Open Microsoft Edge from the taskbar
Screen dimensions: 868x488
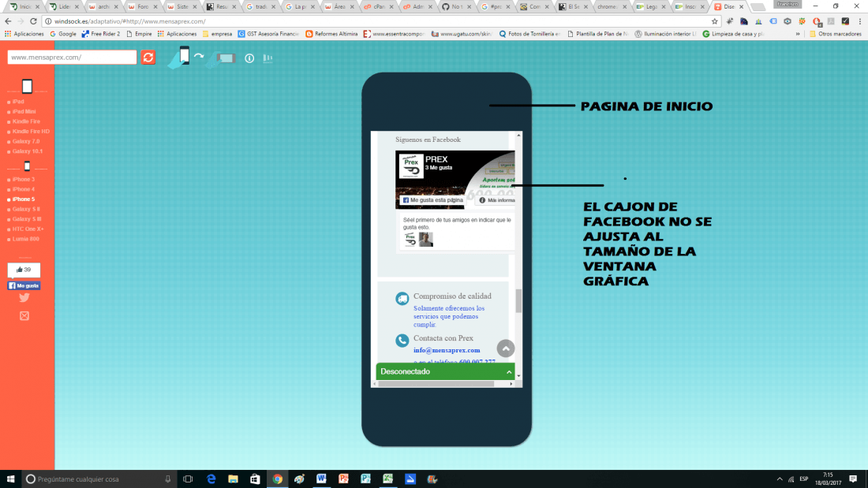click(211, 479)
